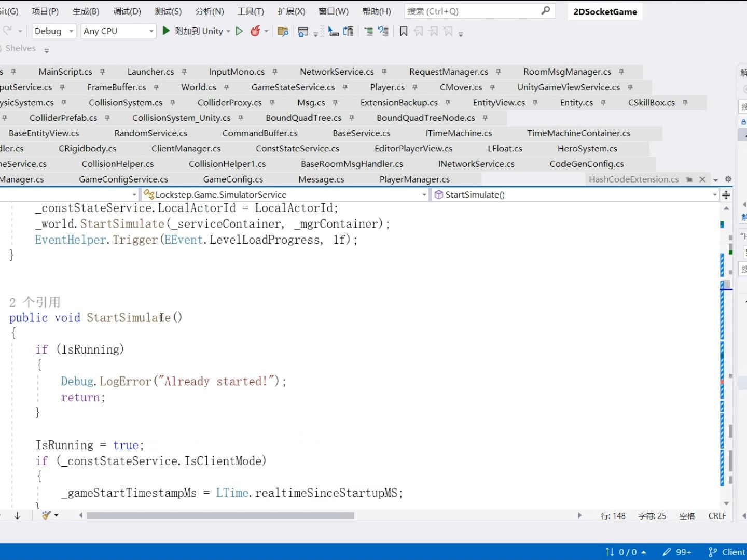
Task: Click the previous bookmark icon
Action: click(419, 32)
